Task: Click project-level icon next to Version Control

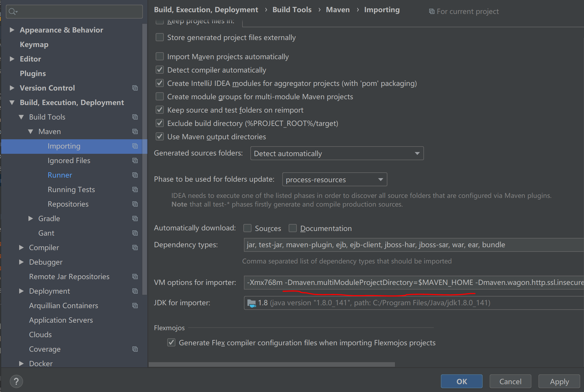Action: pyautogui.click(x=135, y=88)
